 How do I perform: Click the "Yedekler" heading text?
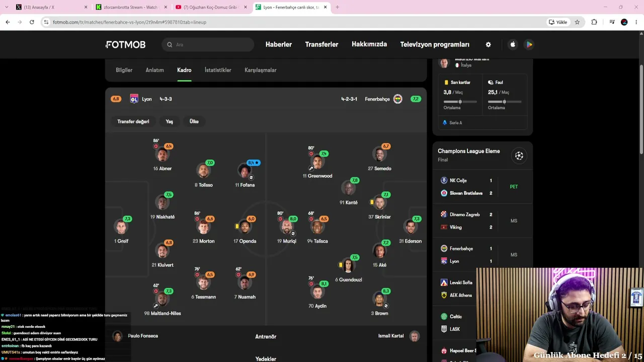click(x=266, y=358)
